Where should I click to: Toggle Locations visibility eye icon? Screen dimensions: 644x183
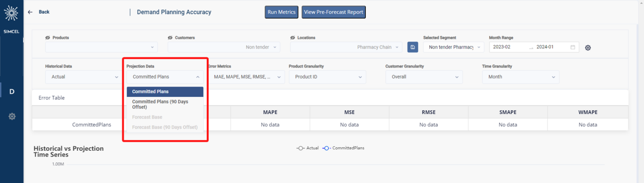pyautogui.click(x=293, y=38)
